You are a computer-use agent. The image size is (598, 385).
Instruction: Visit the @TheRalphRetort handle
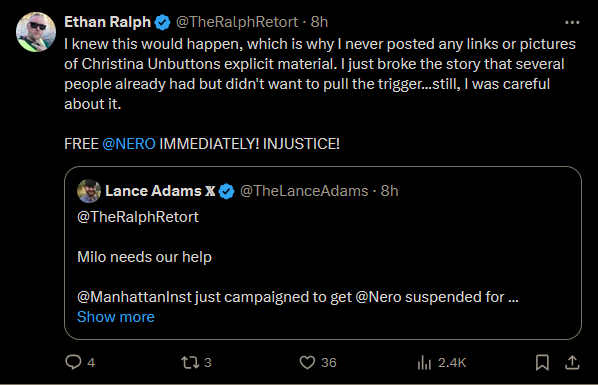point(237,22)
